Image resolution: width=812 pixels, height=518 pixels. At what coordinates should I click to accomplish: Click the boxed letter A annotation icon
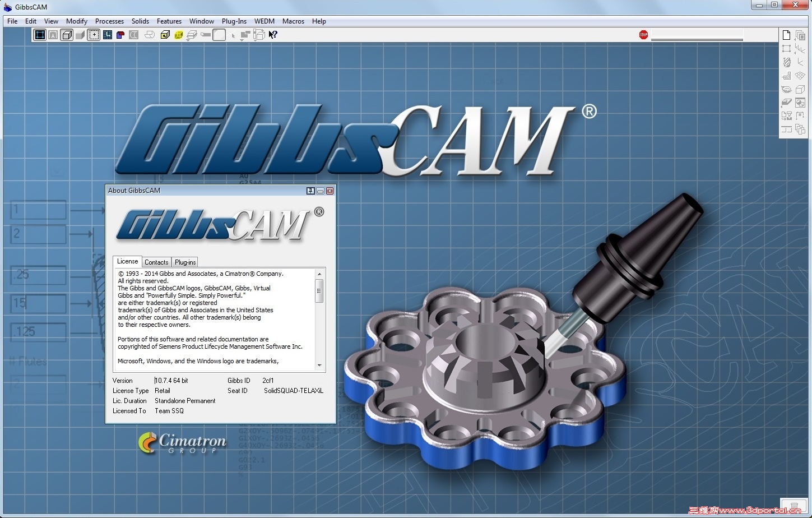pyautogui.click(x=53, y=35)
